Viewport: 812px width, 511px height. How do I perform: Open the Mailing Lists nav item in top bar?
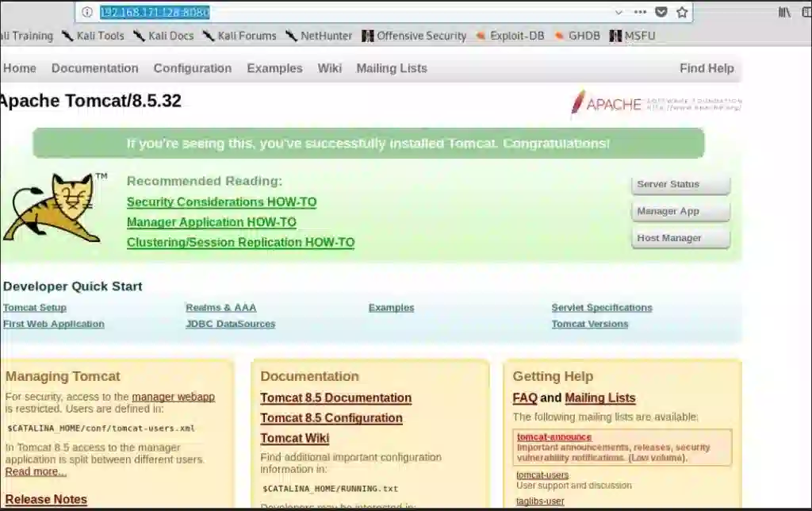392,68
